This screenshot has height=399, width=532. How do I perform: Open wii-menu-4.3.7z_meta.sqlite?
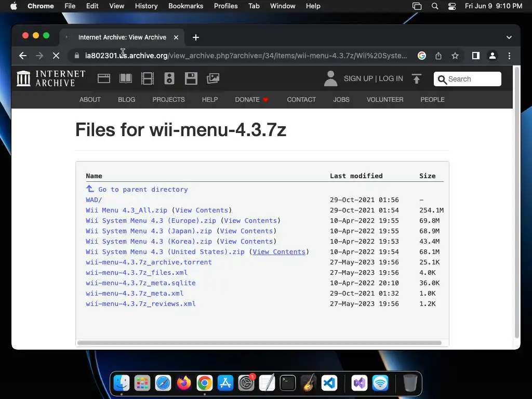pyautogui.click(x=140, y=283)
